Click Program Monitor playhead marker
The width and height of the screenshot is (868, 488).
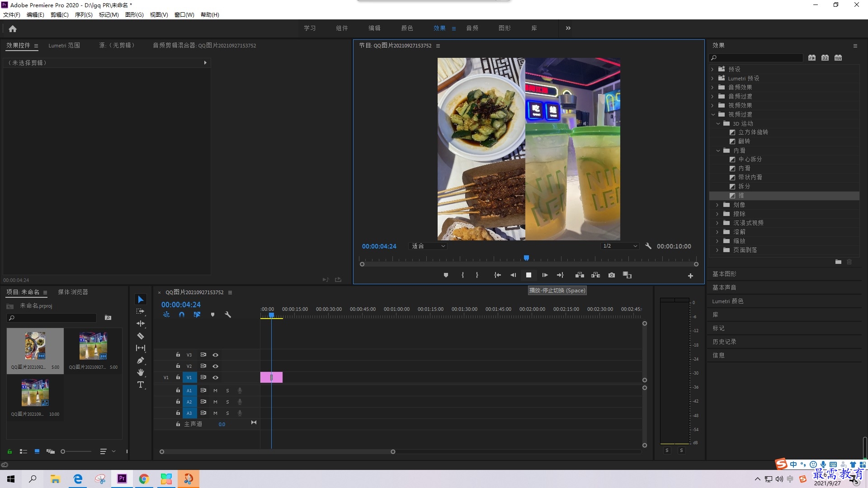(526, 258)
